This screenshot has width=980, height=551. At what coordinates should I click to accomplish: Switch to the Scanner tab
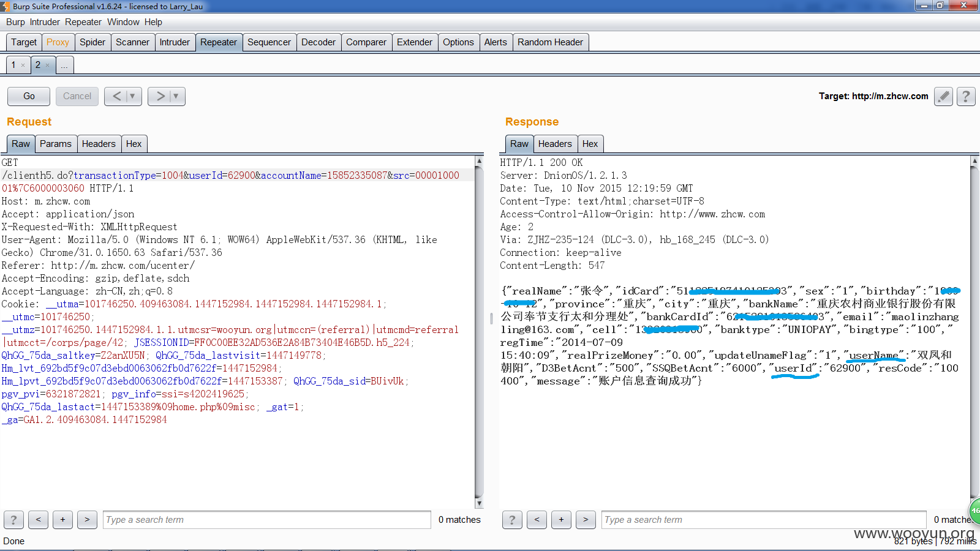point(132,42)
